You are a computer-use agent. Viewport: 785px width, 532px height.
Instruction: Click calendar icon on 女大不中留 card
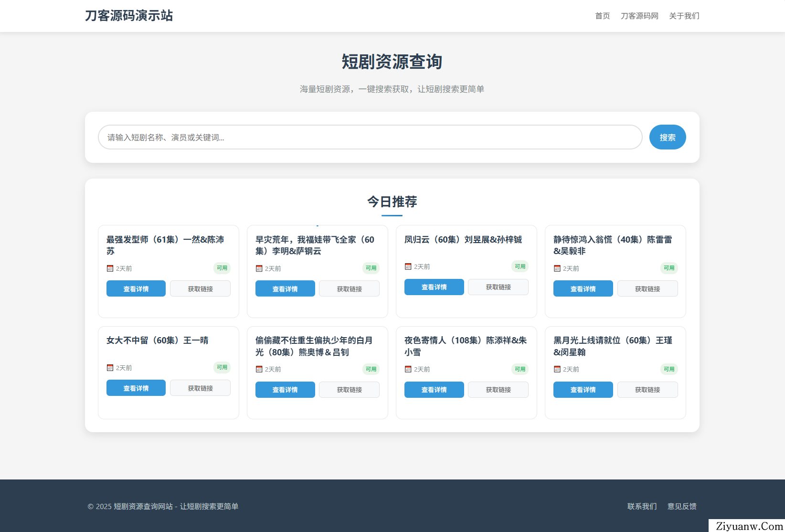point(110,368)
